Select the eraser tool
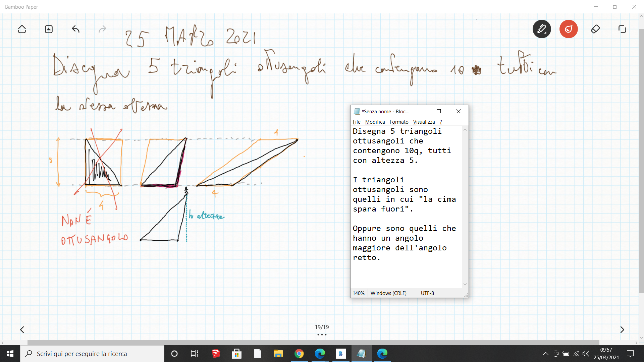 [595, 29]
